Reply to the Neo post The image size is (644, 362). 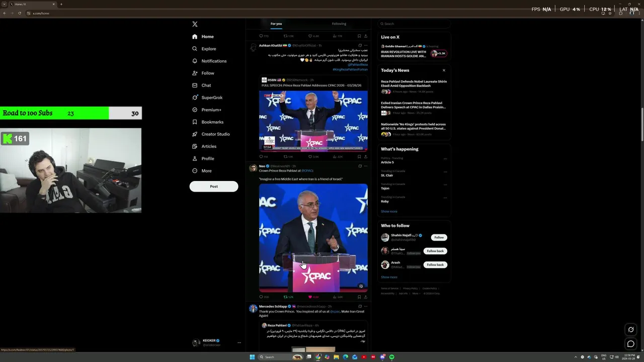pyautogui.click(x=261, y=297)
